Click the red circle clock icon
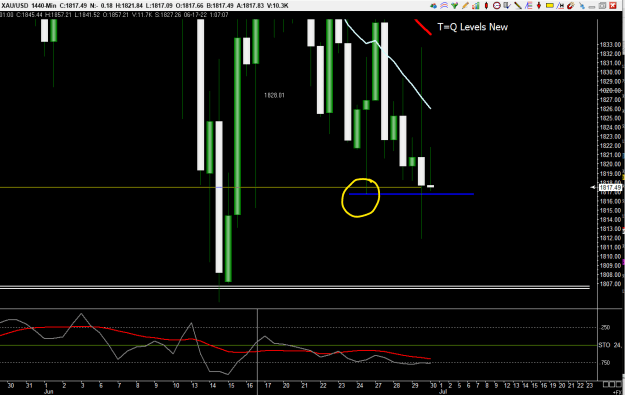 click(497, 6)
